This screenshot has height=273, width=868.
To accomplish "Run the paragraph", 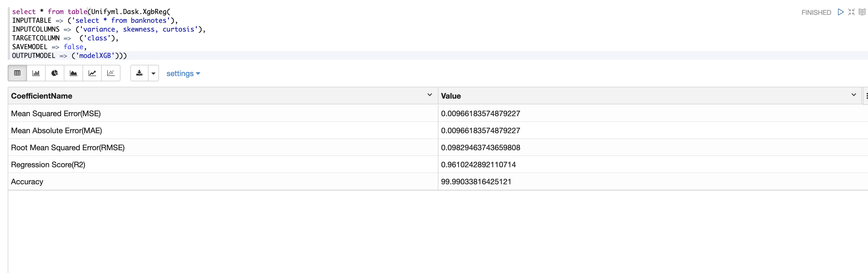I will tap(841, 12).
